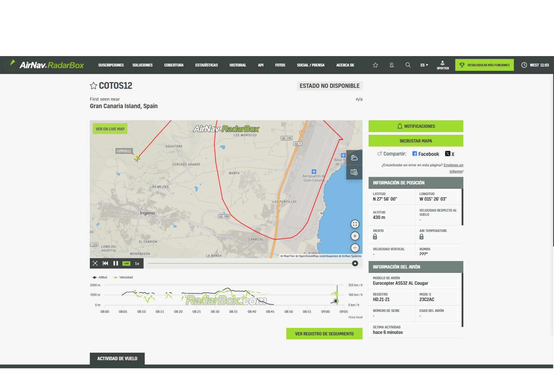Click the longitude value W 015° 26' 03"
The width and height of the screenshot is (554, 392).
433,199
